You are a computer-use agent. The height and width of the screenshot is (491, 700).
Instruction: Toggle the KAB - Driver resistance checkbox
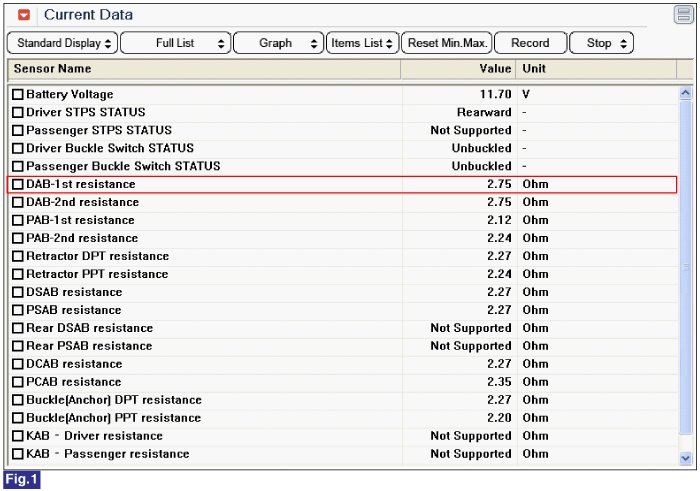click(x=18, y=436)
